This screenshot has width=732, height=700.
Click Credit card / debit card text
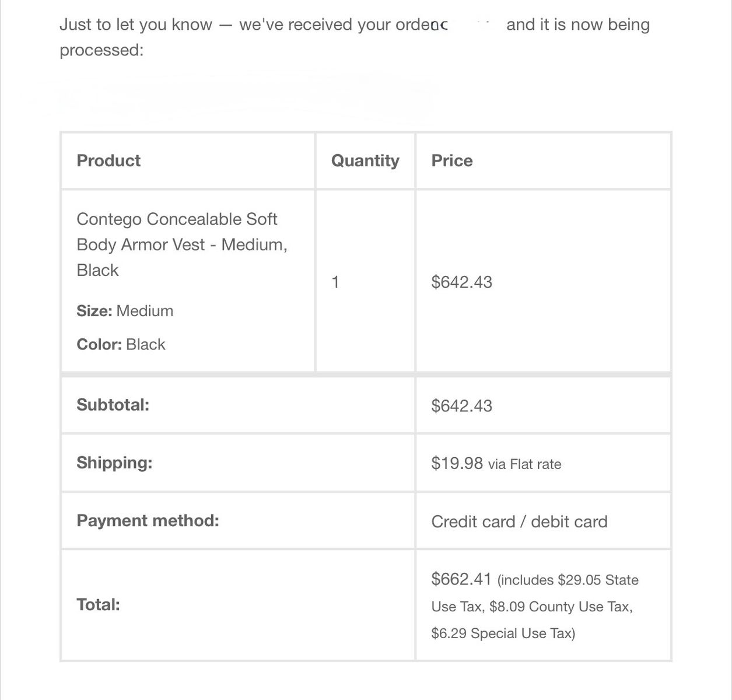click(x=519, y=521)
